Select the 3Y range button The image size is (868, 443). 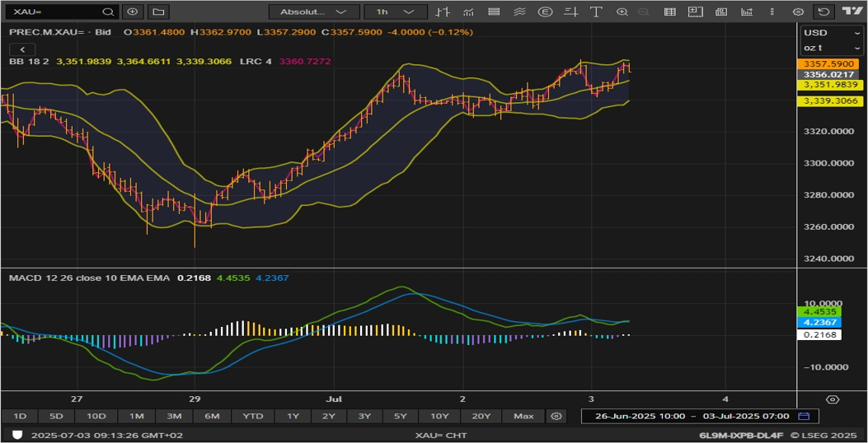point(364,416)
